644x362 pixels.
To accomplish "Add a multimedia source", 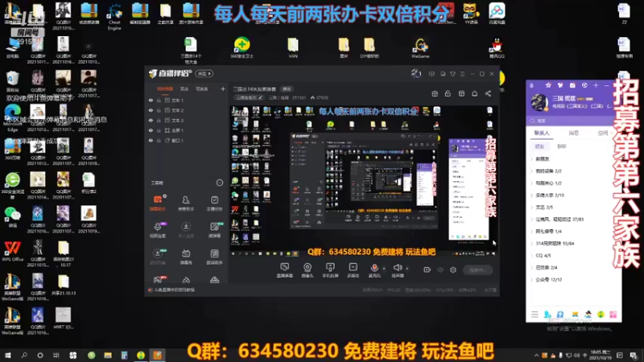I will (x=353, y=270).
